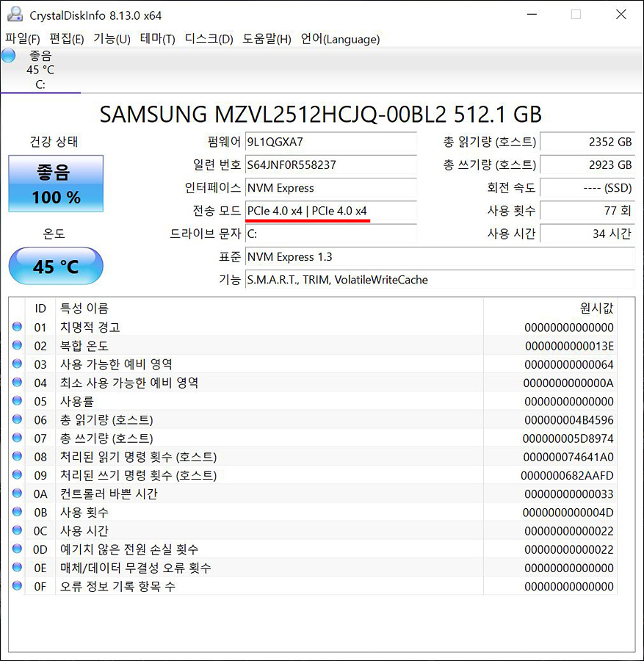Click status icon for row 0E 매체/데이터 무결성 오류
This screenshot has width=644, height=661.
18,567
